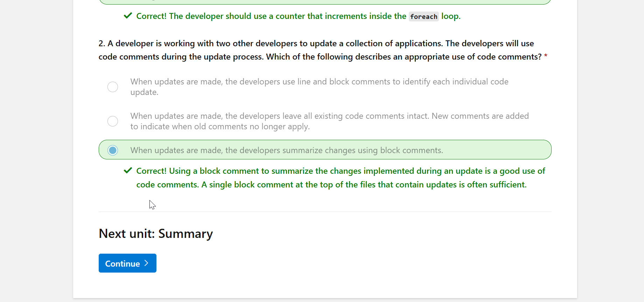Select the leave existing comments intact option
Screen dimensions: 644x302
coord(112,121)
